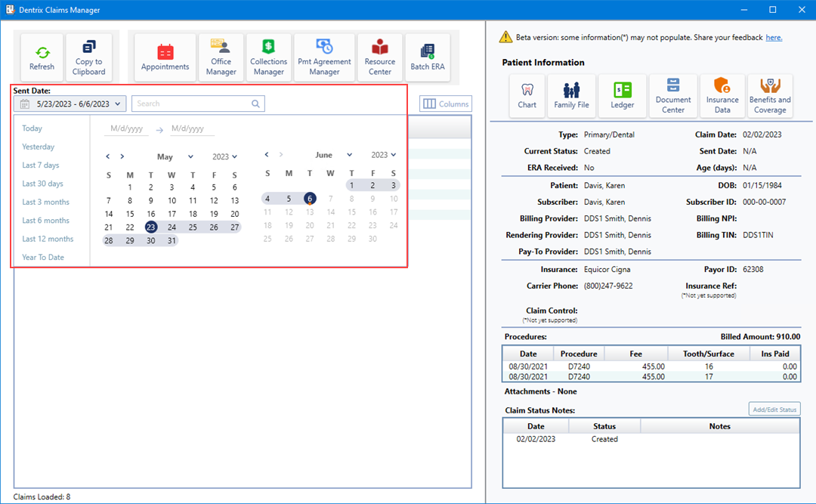The image size is (816, 504).
Task: Click the Fee column header
Action: [x=636, y=354]
